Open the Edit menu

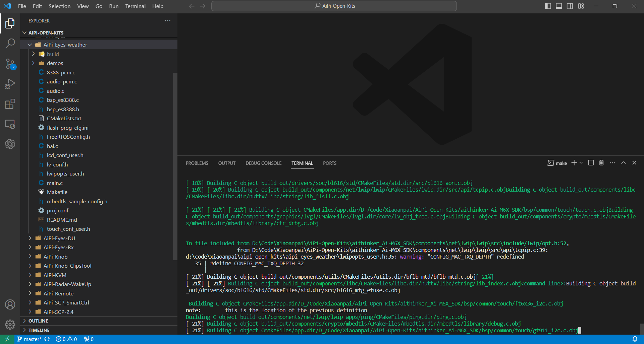click(x=37, y=6)
